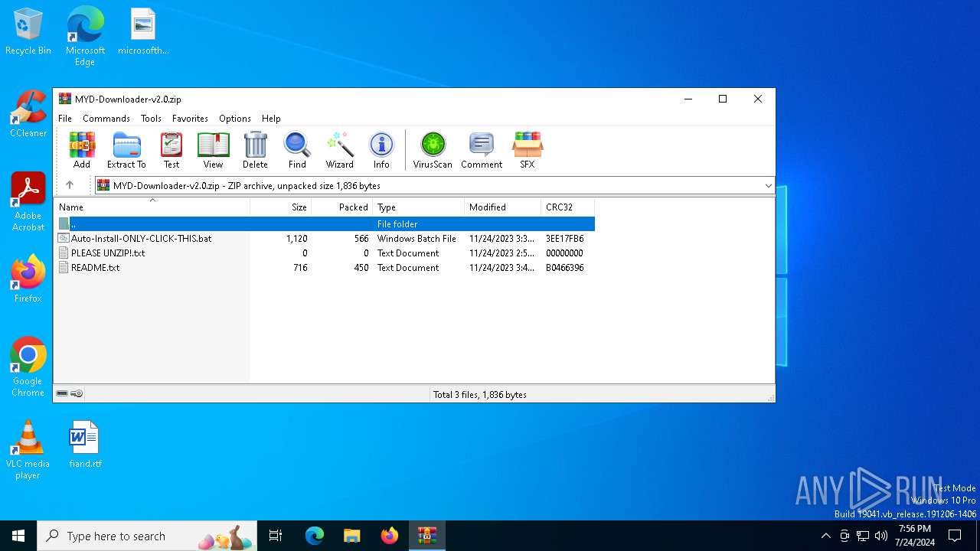Image resolution: width=980 pixels, height=551 pixels.
Task: Click the archive path address field
Action: pyautogui.click(x=435, y=185)
